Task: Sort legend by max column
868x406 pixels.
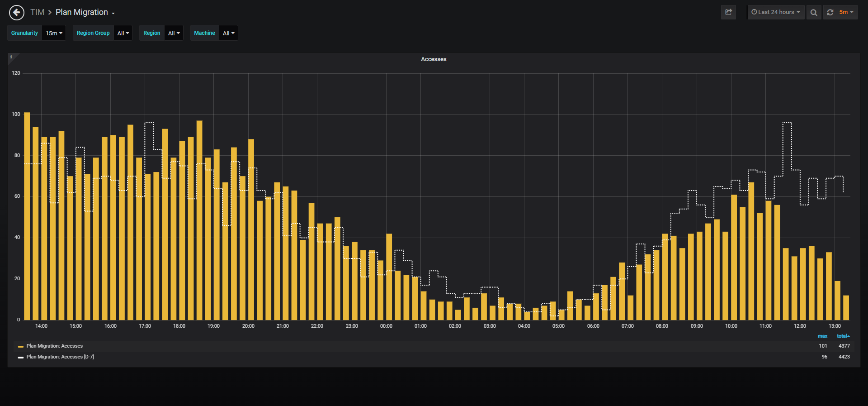Action: [x=822, y=336]
